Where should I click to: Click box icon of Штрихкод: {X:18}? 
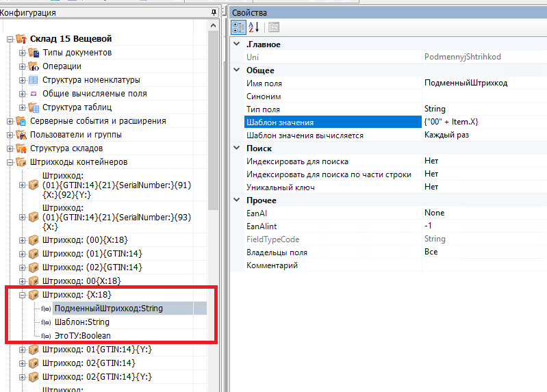click(34, 295)
